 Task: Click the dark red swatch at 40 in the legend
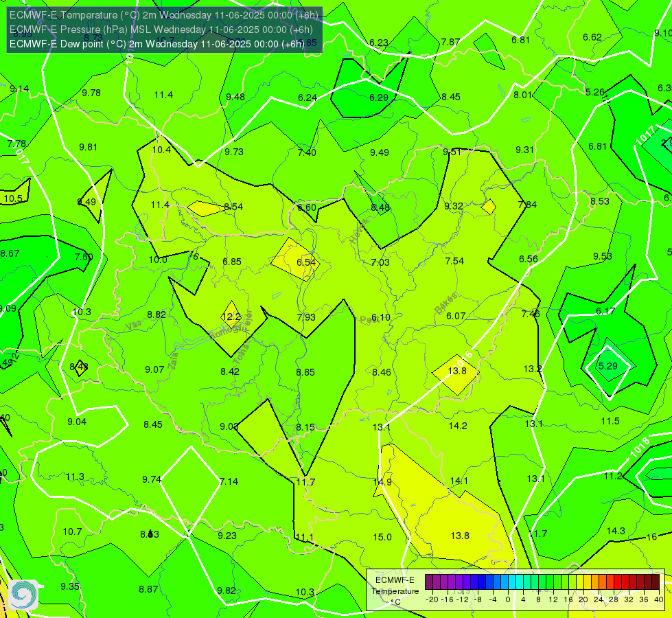[656, 582]
